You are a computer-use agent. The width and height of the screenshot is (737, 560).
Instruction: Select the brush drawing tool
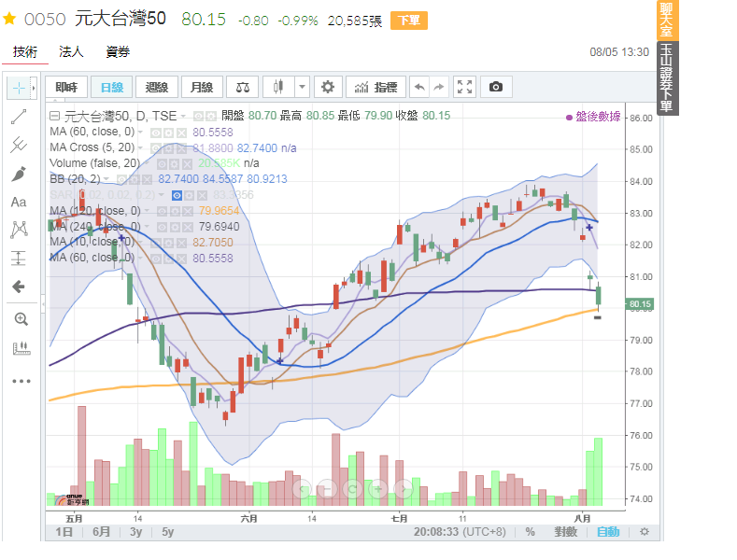click(19, 174)
